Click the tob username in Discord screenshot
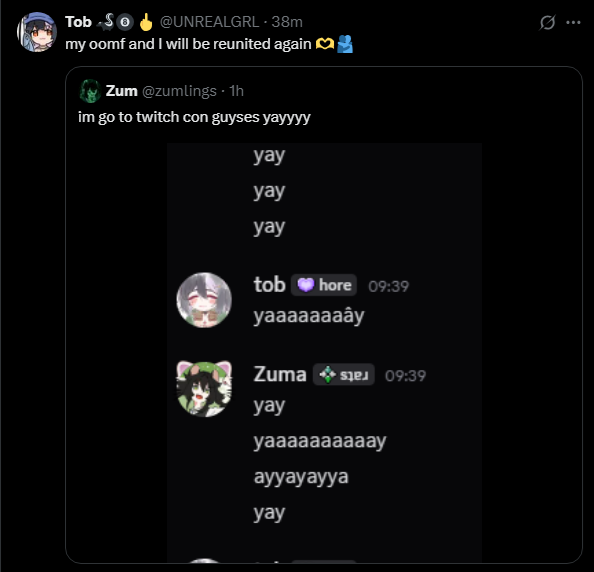Viewport: 594px width, 572px height. (x=269, y=284)
